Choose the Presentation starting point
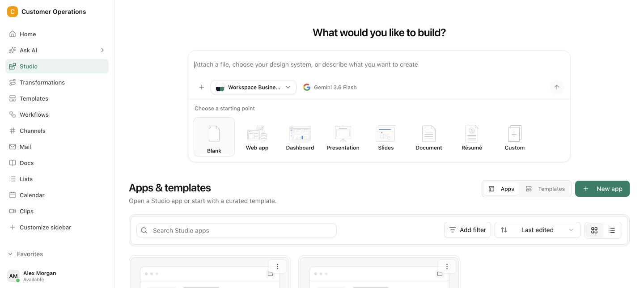 tap(343, 137)
